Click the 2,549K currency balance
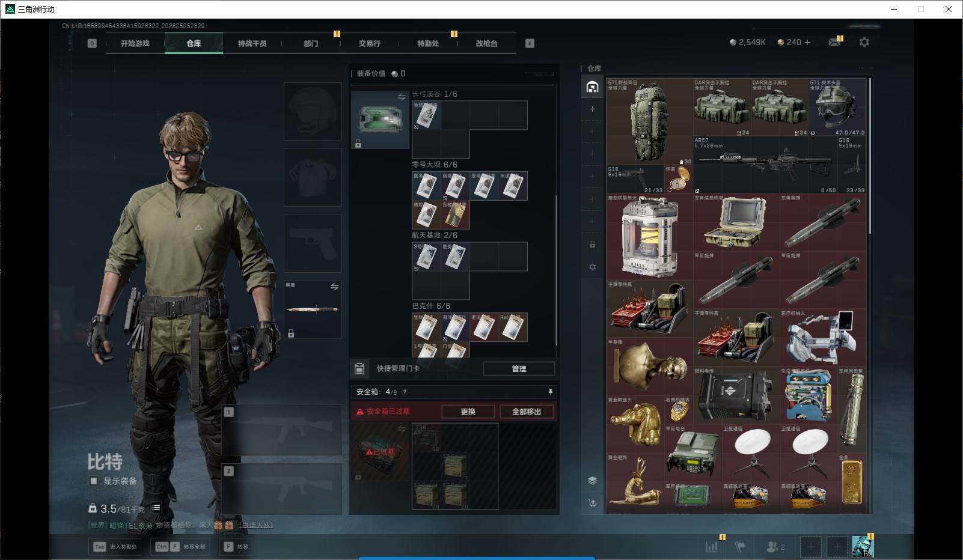 click(x=747, y=42)
